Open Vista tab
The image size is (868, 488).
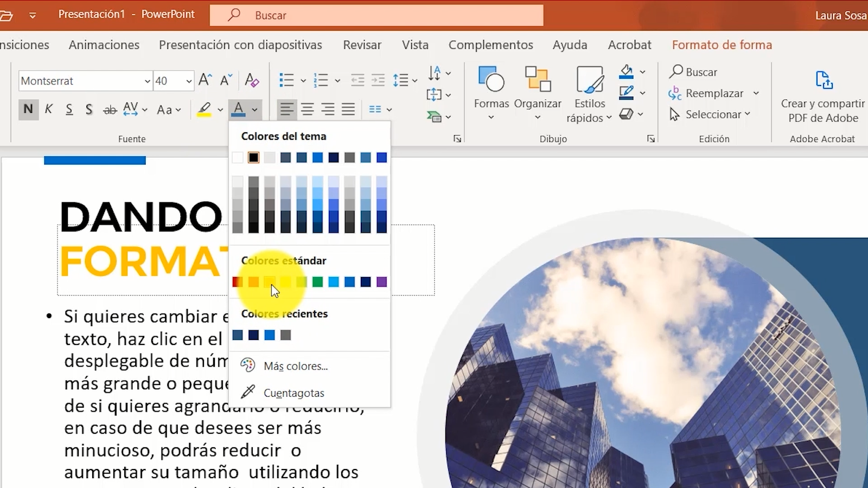coord(415,45)
